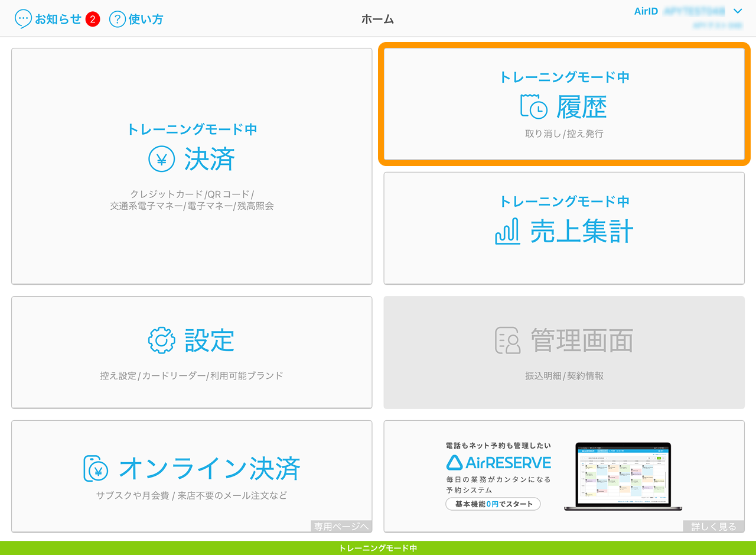This screenshot has height=555, width=756.
Task: Click the speech bubble notification icon
Action: pyautogui.click(x=23, y=19)
